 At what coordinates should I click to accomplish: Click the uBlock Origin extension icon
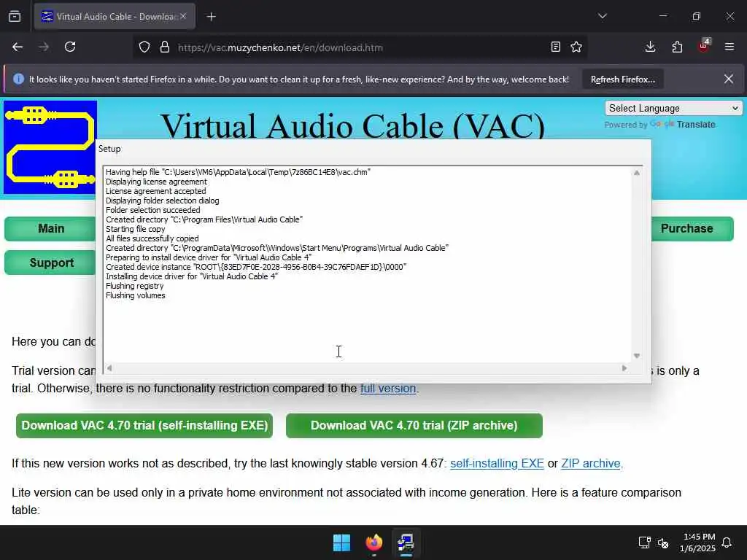(704, 46)
